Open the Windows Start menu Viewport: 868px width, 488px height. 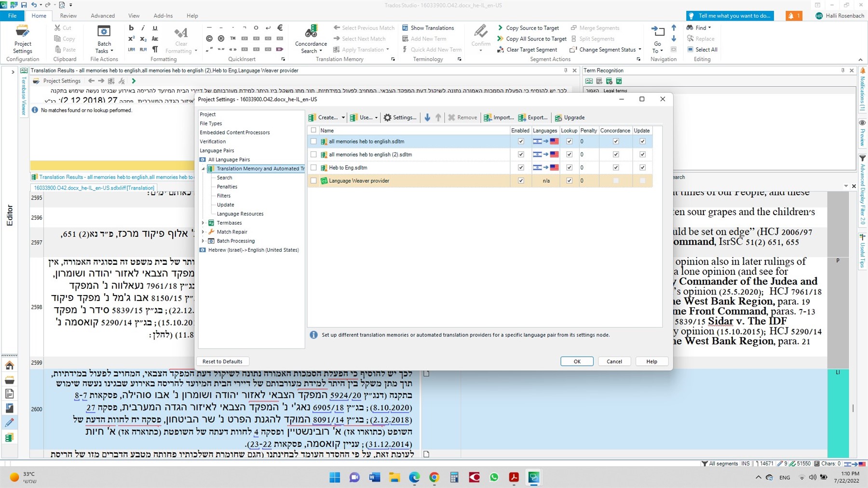click(335, 477)
